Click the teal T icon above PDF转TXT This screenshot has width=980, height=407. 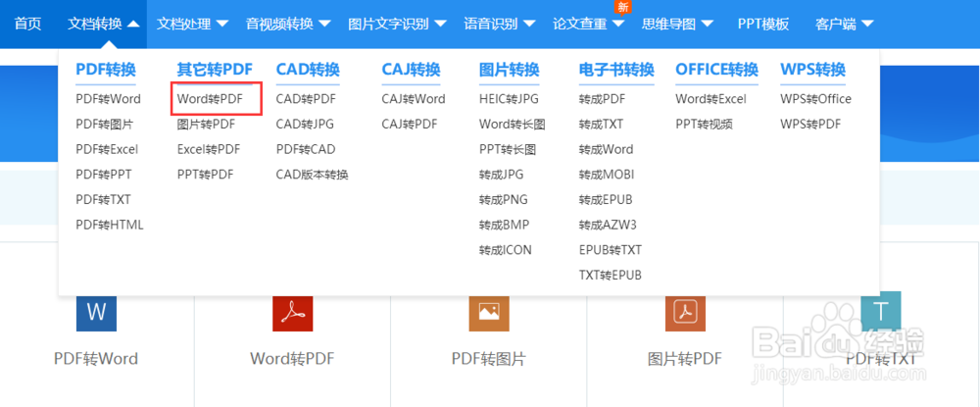click(x=881, y=311)
